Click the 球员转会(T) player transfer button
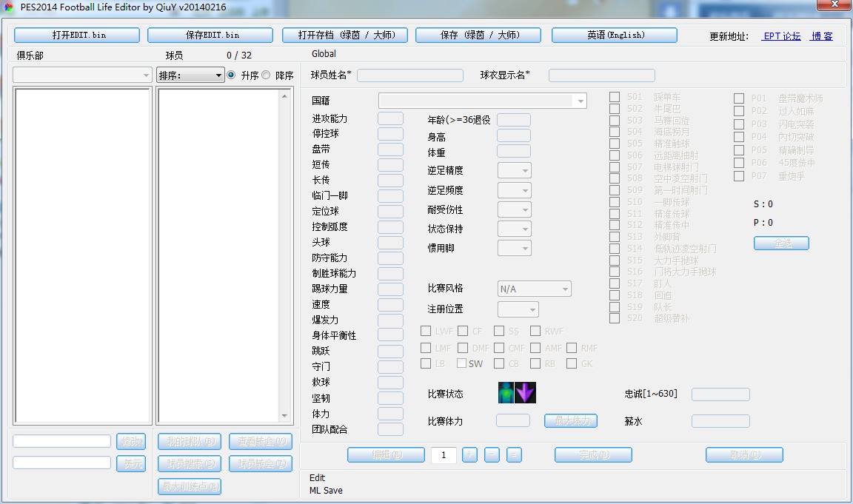 pos(261,464)
